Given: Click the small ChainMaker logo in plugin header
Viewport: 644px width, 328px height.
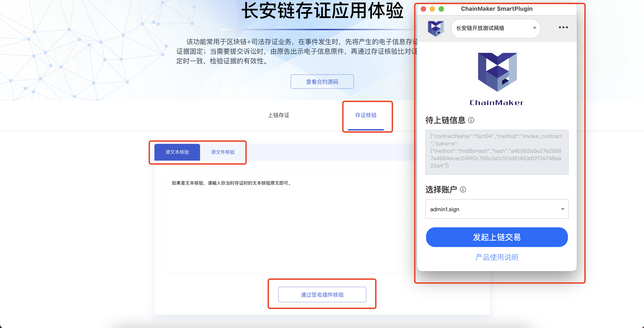Looking at the screenshot, I should tap(435, 28).
